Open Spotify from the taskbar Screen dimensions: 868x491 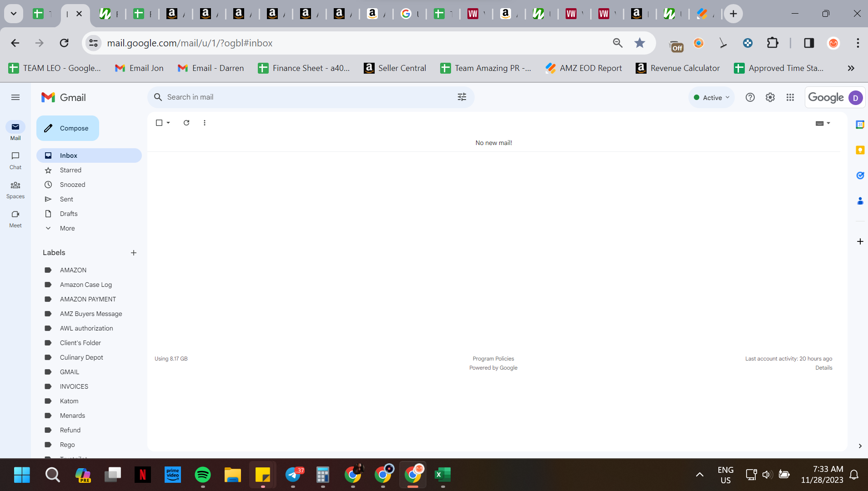coord(203,475)
